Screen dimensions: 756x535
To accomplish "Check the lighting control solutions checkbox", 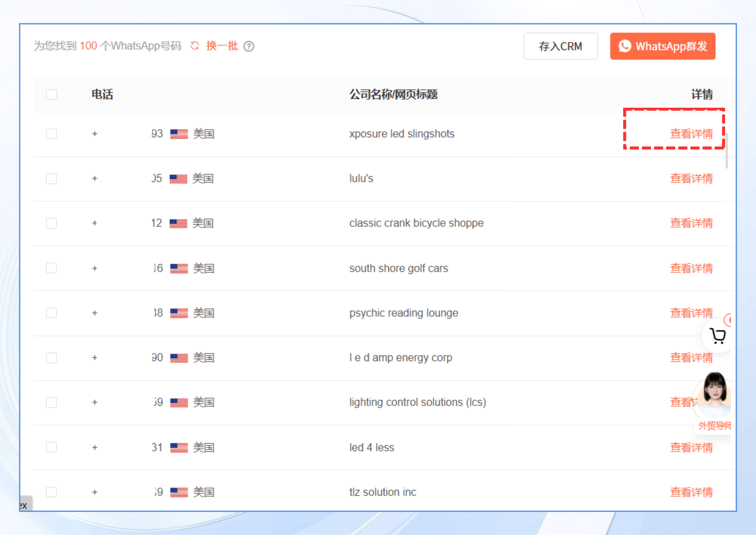I will [x=51, y=402].
